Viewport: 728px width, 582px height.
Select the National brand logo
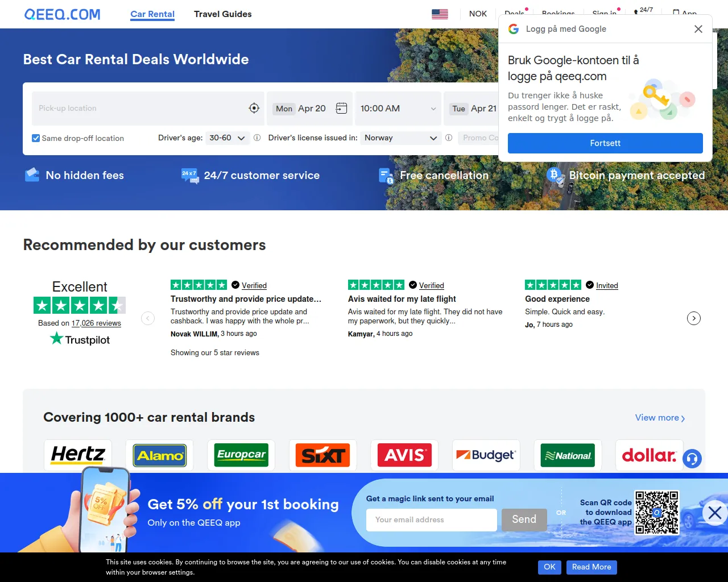coord(568,455)
